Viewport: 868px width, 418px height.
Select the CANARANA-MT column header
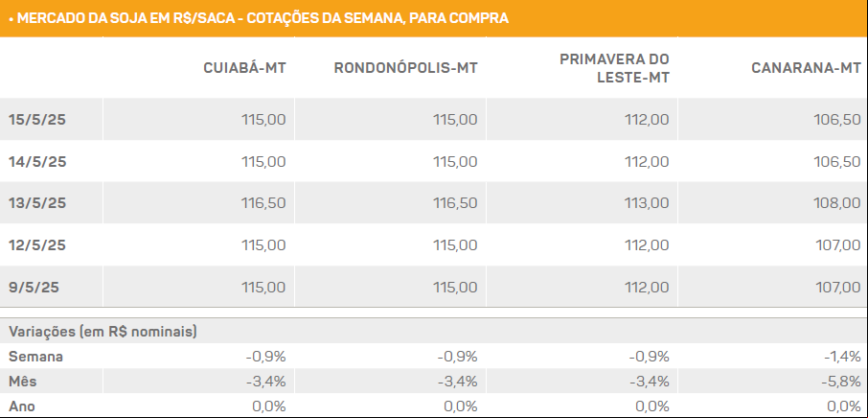click(x=806, y=68)
